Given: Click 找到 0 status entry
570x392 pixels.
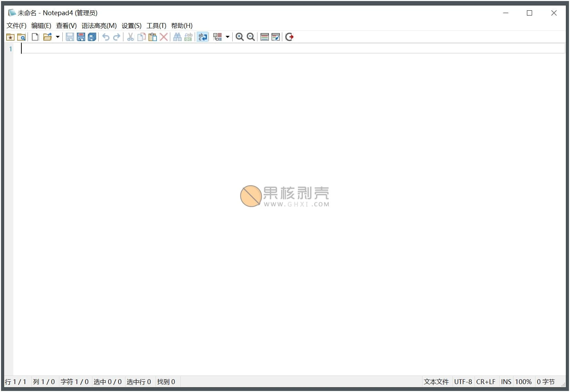Looking at the screenshot, I should click(166, 382).
